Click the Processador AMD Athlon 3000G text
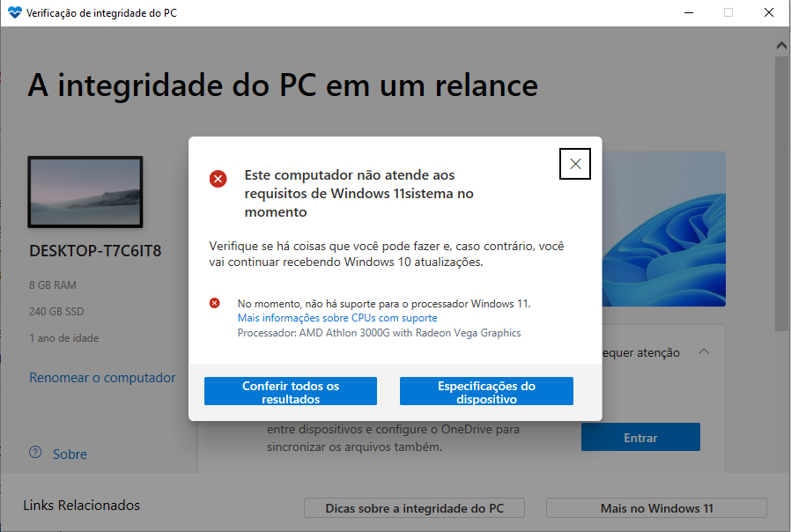Viewport: 791px width, 532px height. pos(380,333)
